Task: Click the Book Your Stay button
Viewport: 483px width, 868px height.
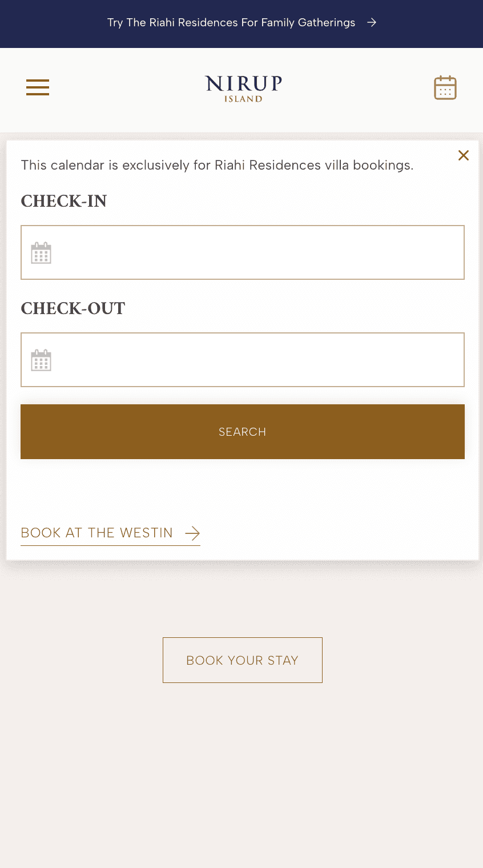Action: 243,660
